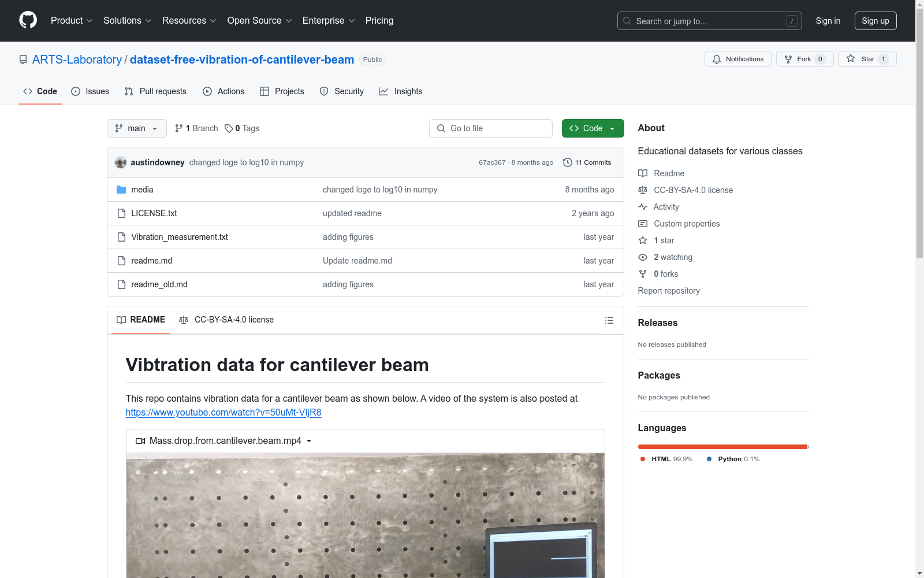This screenshot has width=924, height=578.
Task: Click the cantilever beam video preview
Action: [366, 516]
